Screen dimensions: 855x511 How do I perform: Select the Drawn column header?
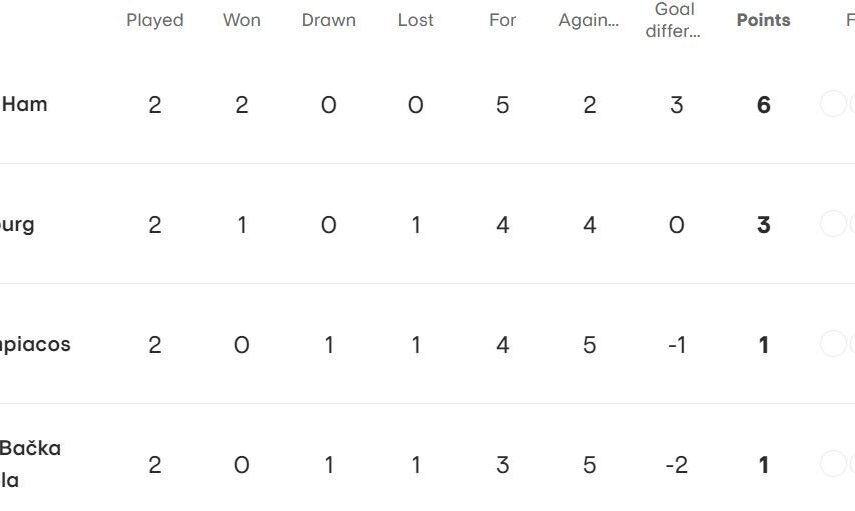click(329, 20)
